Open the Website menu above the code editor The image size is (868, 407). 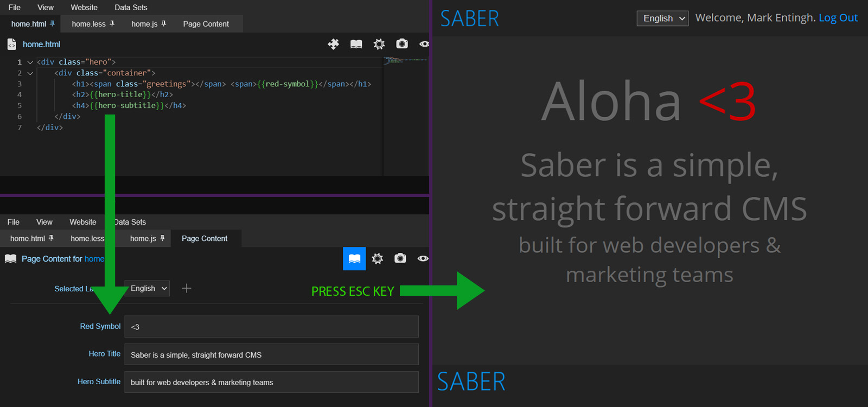(84, 8)
